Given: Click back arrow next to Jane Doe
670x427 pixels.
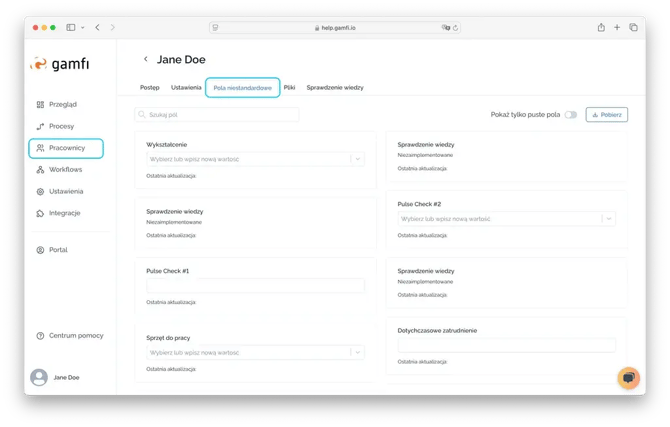Looking at the screenshot, I should coord(146,60).
